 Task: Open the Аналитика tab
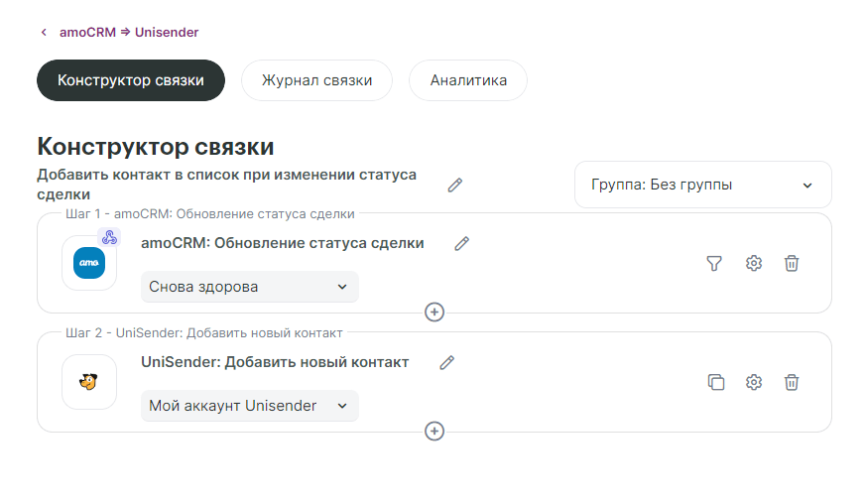(468, 80)
